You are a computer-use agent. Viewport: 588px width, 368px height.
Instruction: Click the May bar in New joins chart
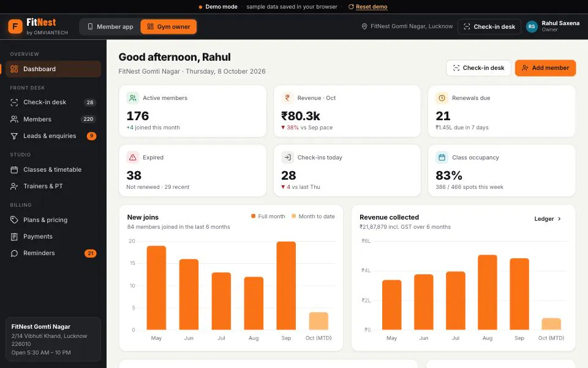coord(156,288)
